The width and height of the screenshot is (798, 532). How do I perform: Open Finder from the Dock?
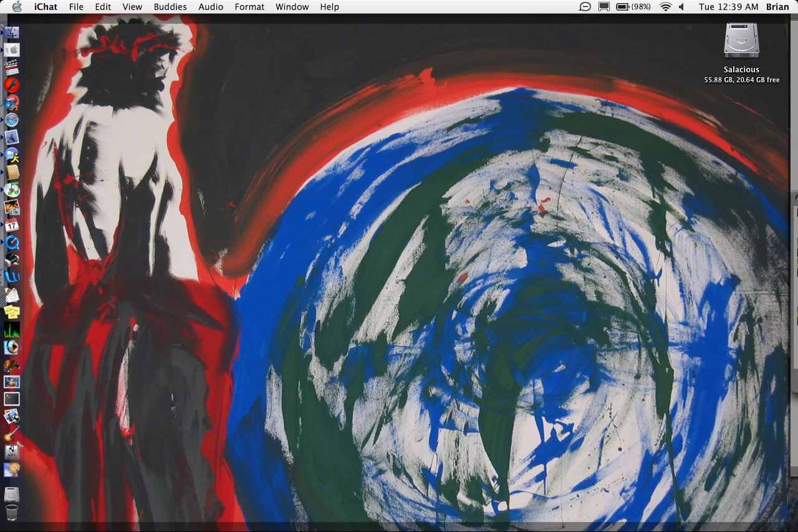(x=12, y=32)
